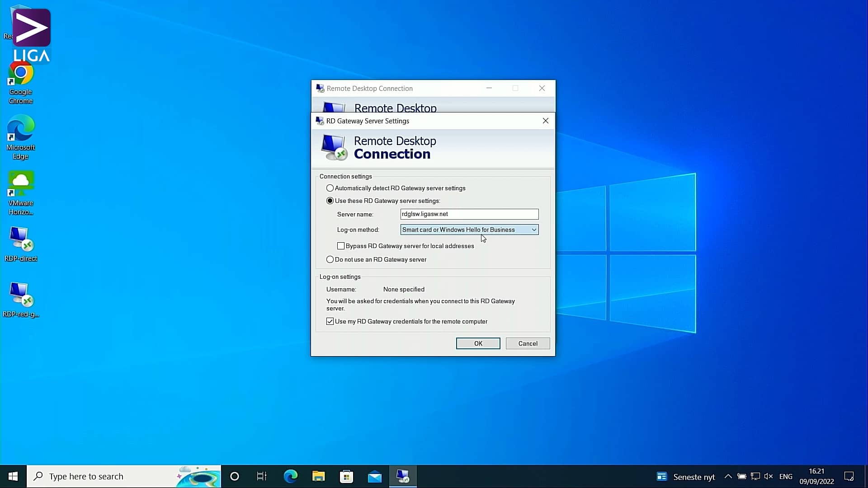The height and width of the screenshot is (488, 868).
Task: Expand hidden icons in the system tray
Action: [728, 476]
